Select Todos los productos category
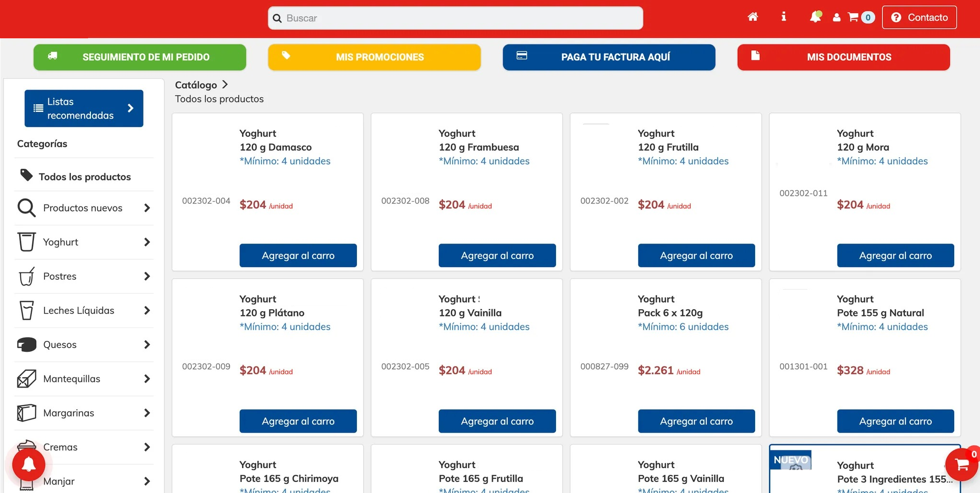The image size is (980, 493). [x=84, y=177]
